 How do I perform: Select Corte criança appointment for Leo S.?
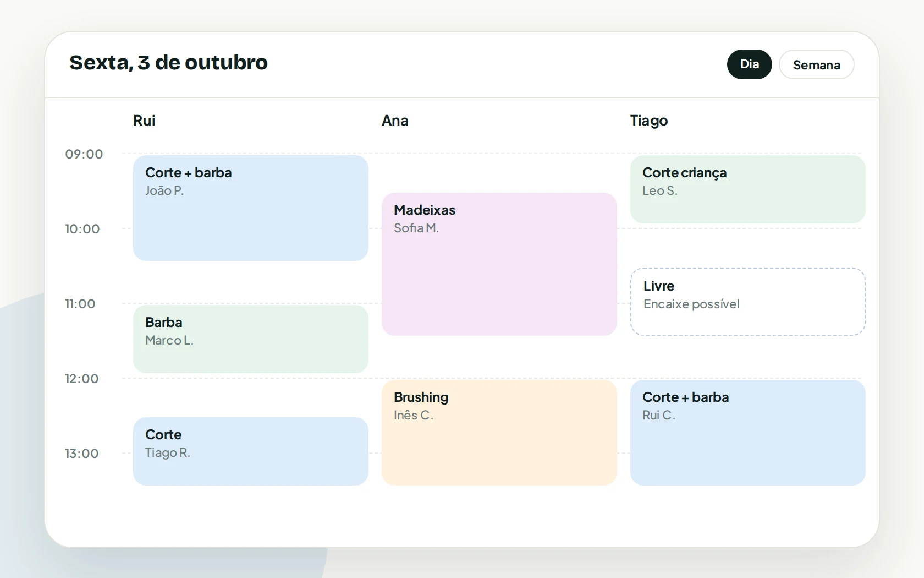pyautogui.click(x=747, y=189)
